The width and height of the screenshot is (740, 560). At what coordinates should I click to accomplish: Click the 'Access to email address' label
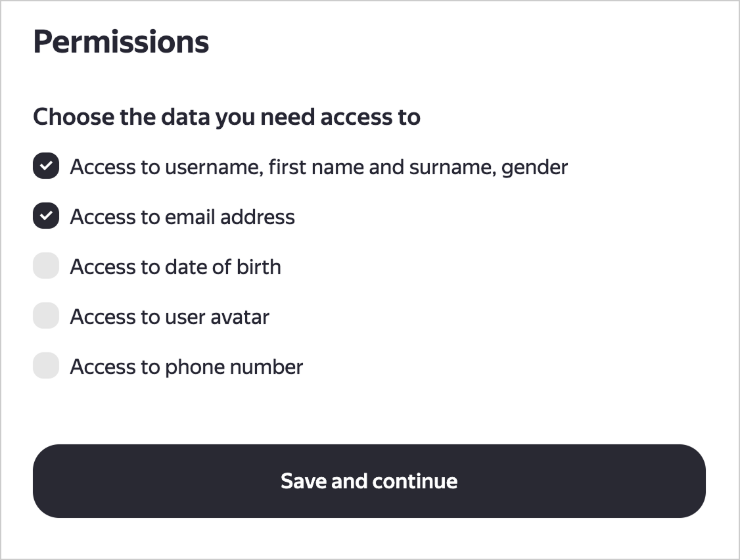(x=182, y=216)
